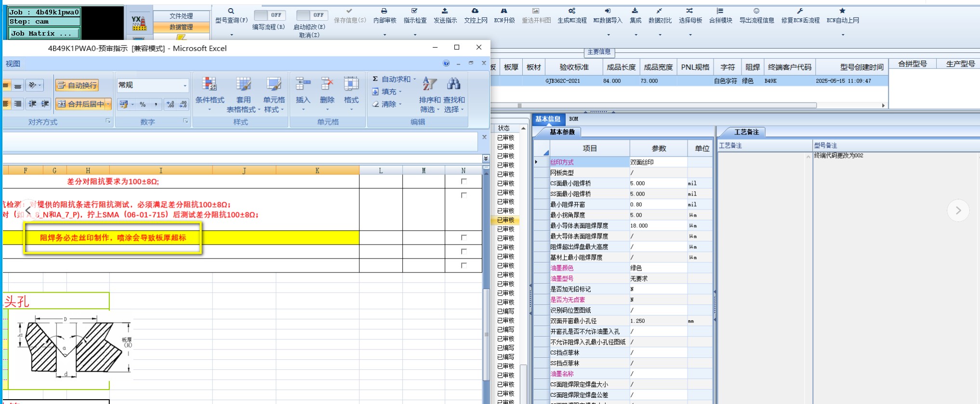Click 集成 download icon
Image resolution: width=980 pixels, height=404 pixels.
click(x=635, y=11)
